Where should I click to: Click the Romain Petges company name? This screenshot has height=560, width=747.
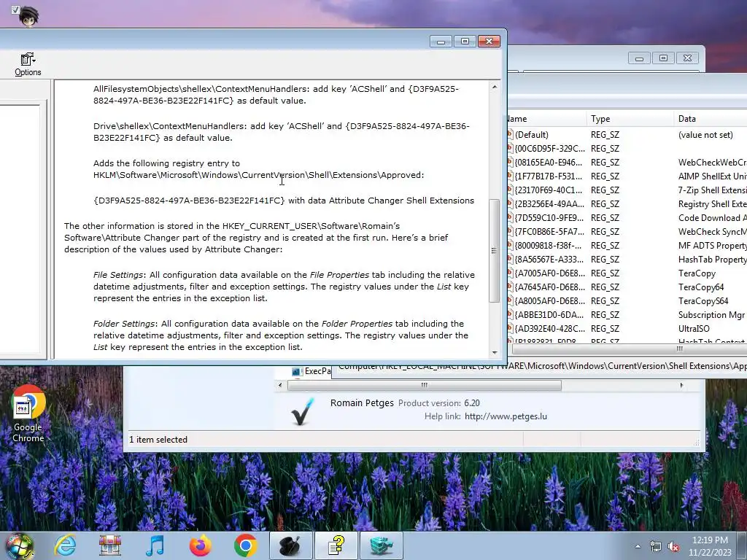click(362, 402)
